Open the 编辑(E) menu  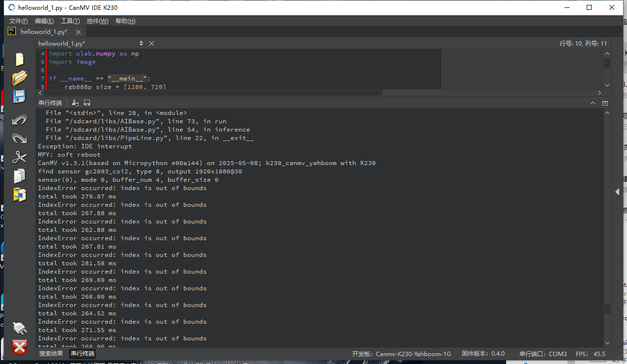pyautogui.click(x=44, y=21)
